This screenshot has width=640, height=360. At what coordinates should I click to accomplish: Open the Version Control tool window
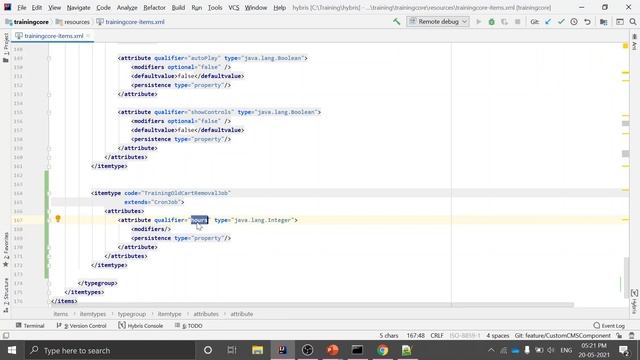[81, 325]
